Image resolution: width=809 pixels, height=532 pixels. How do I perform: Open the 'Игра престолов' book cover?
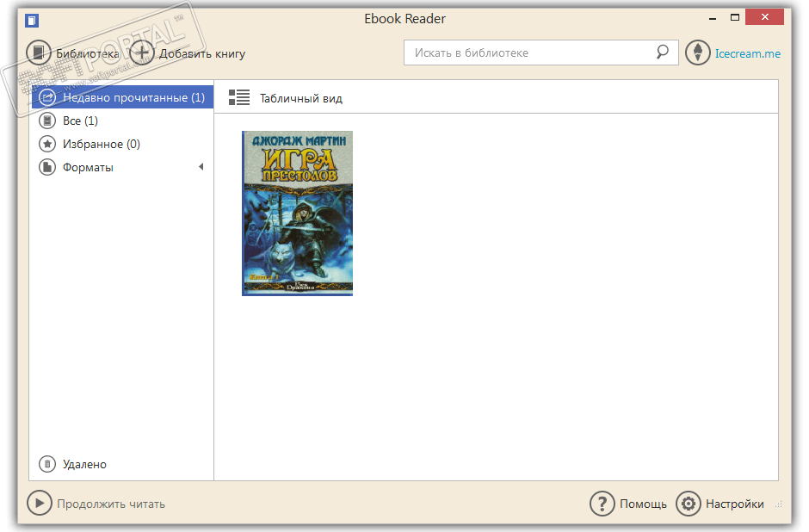click(297, 213)
